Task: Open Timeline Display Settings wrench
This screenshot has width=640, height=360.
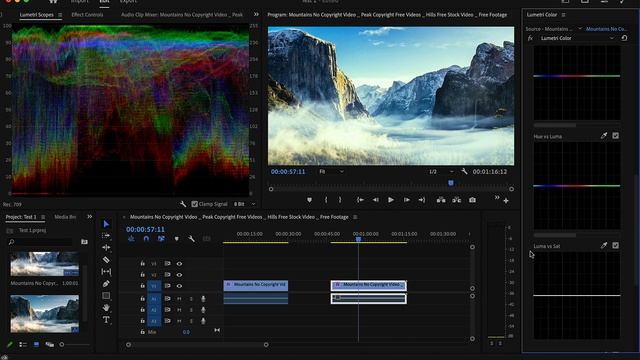Action: [x=191, y=239]
